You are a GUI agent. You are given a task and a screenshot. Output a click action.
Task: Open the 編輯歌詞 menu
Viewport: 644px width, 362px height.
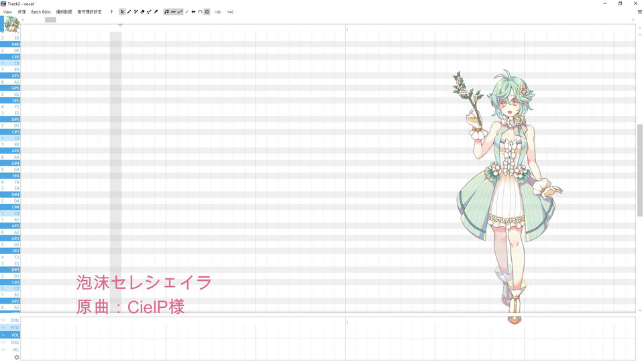pyautogui.click(x=64, y=12)
